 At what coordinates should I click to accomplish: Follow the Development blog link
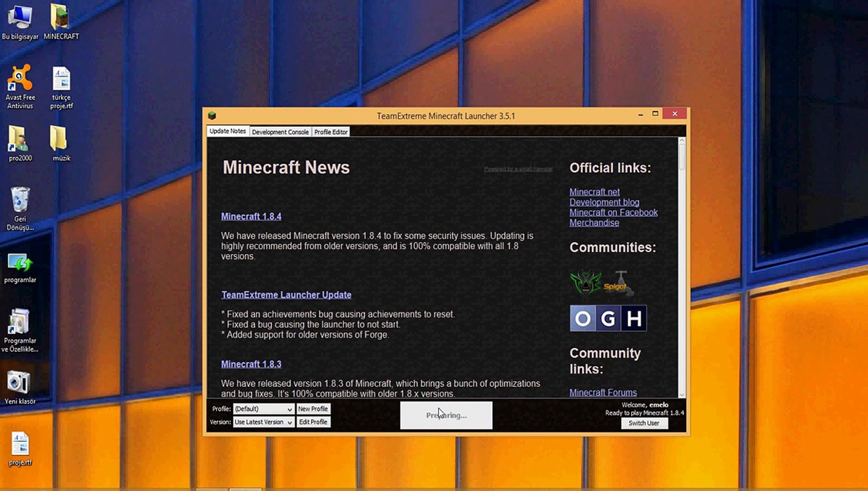604,202
